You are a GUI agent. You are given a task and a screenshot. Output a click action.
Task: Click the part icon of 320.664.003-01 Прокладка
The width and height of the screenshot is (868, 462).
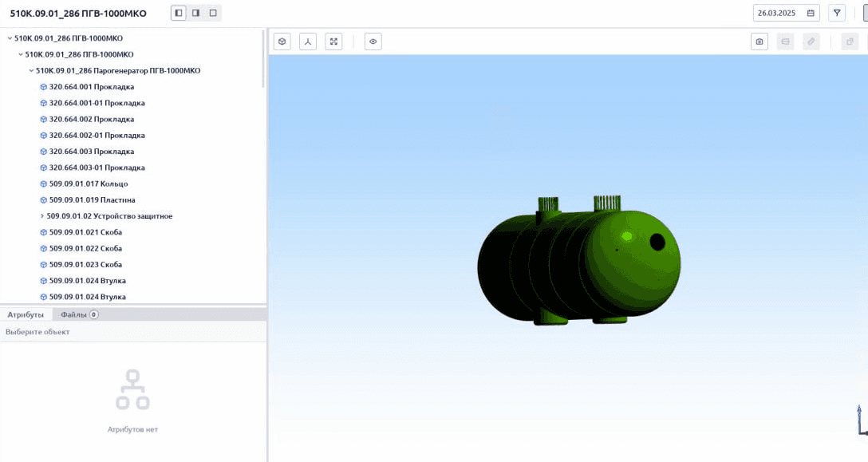43,168
